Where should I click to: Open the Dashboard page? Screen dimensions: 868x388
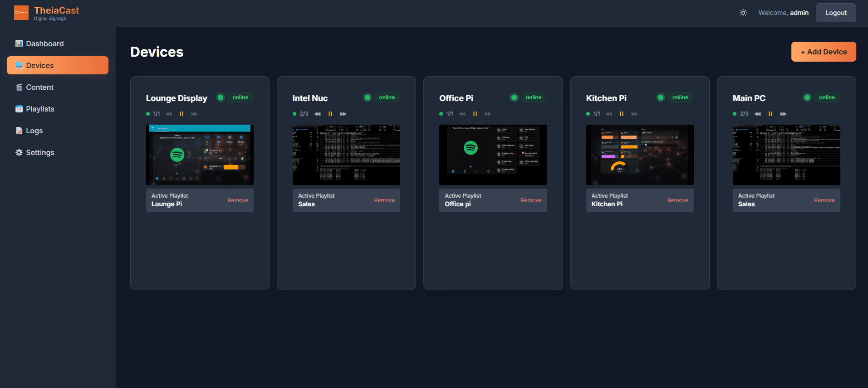click(44, 44)
